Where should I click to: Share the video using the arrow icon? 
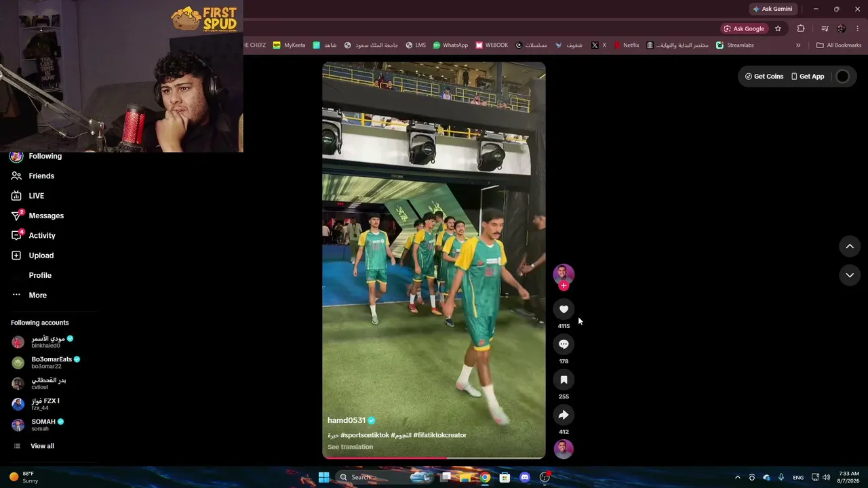tap(564, 415)
